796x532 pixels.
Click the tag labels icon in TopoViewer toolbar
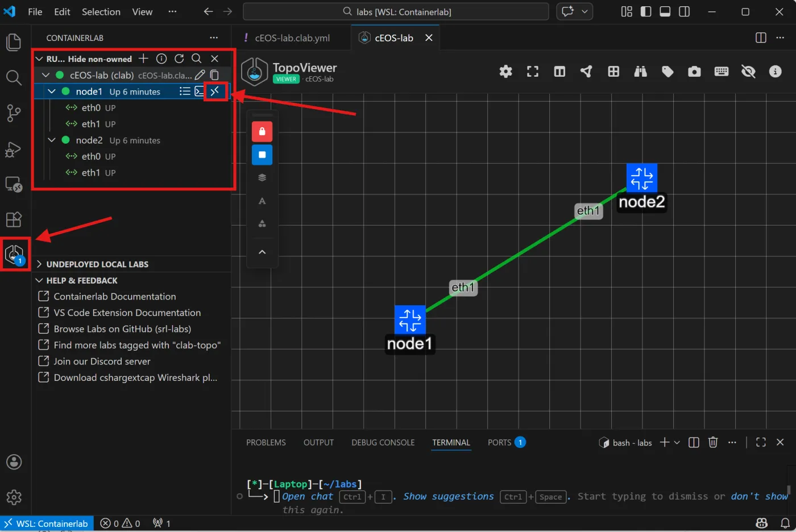coord(668,72)
